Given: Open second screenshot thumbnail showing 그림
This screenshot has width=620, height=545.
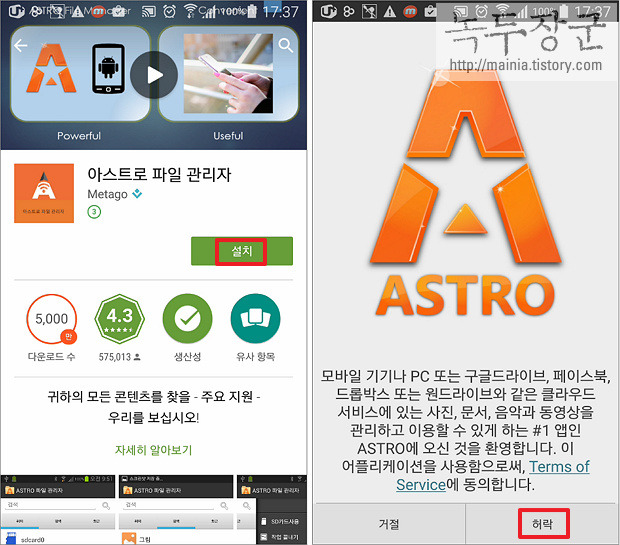Looking at the screenshot, I should [x=176, y=509].
